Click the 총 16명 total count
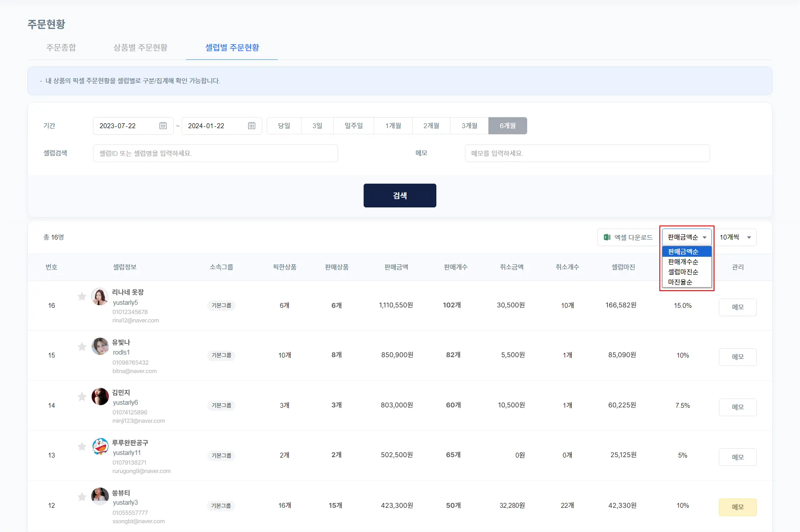 (x=53, y=237)
